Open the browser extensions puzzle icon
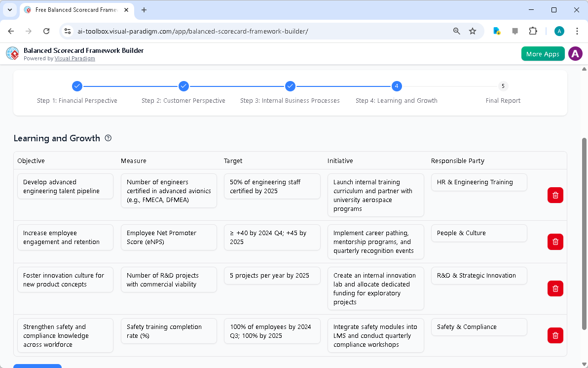Image resolution: width=588 pixels, height=368 pixels. [x=533, y=31]
